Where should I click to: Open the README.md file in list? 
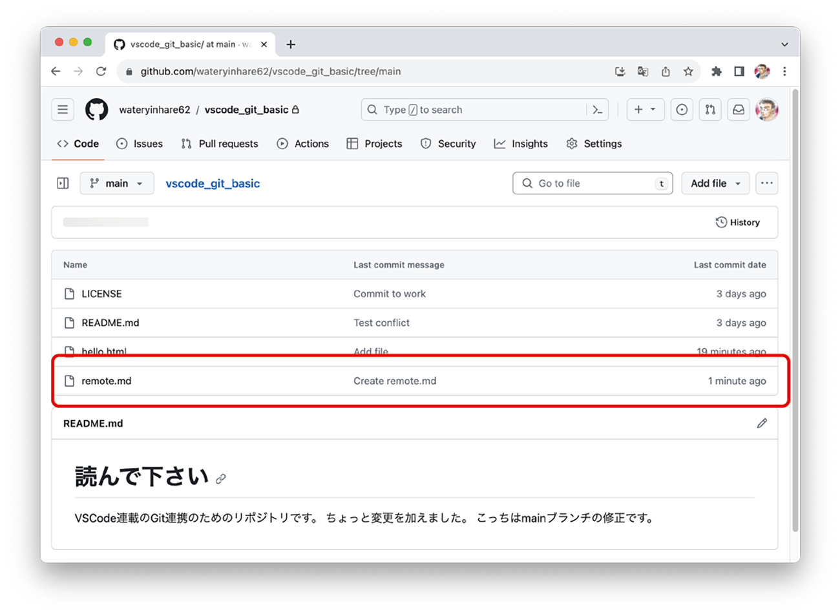point(110,323)
